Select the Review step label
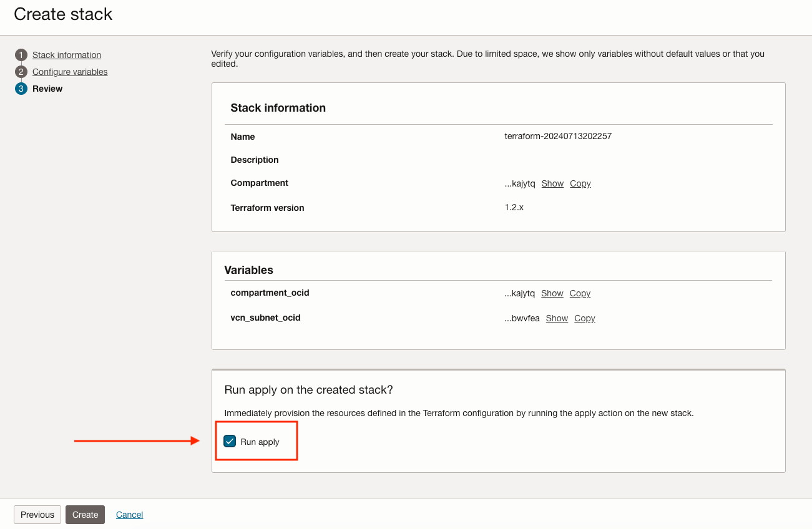This screenshot has height=529, width=812. click(47, 89)
